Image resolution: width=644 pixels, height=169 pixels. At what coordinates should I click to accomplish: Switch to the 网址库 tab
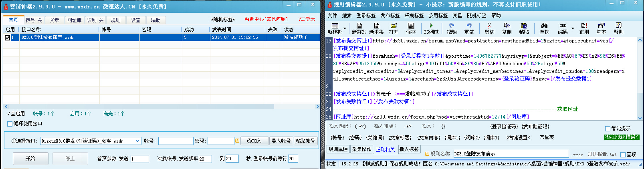[x=74, y=20]
